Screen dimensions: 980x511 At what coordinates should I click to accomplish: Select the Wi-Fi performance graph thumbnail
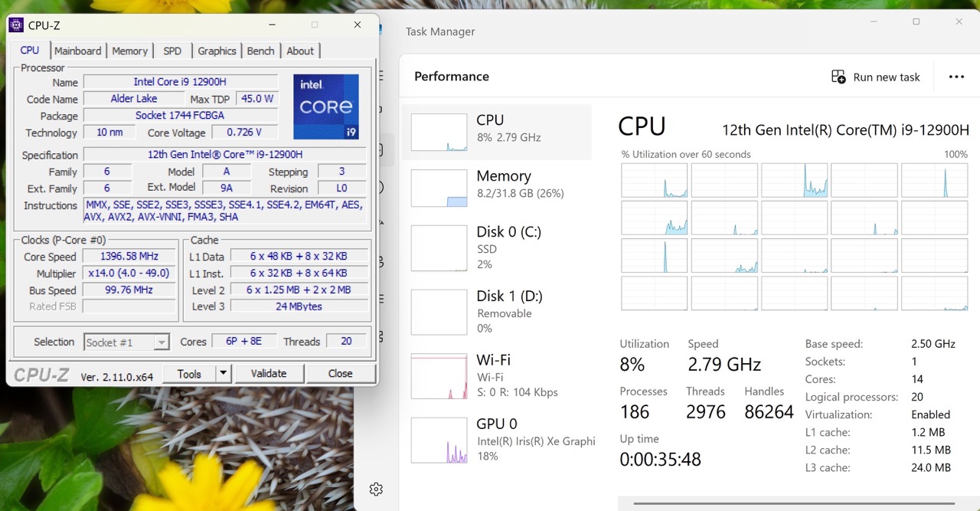click(x=439, y=376)
